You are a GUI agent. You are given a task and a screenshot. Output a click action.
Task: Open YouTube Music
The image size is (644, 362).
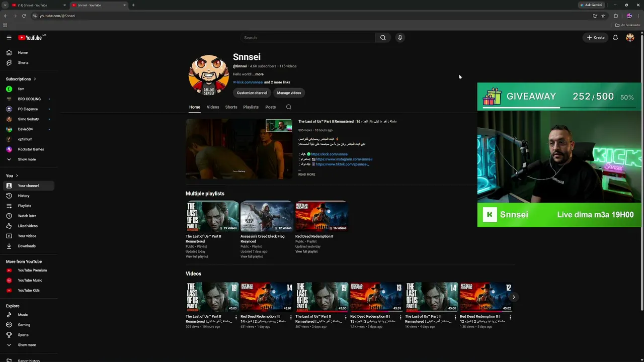(x=29, y=280)
